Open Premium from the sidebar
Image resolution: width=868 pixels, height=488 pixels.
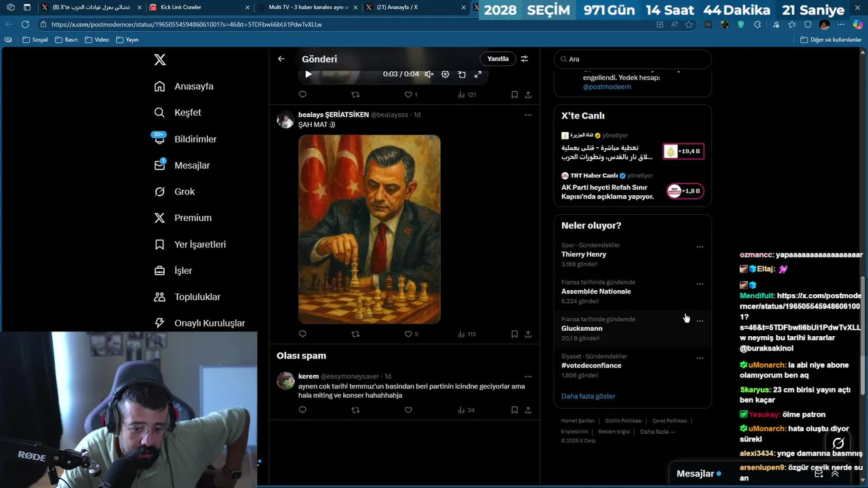point(182,218)
